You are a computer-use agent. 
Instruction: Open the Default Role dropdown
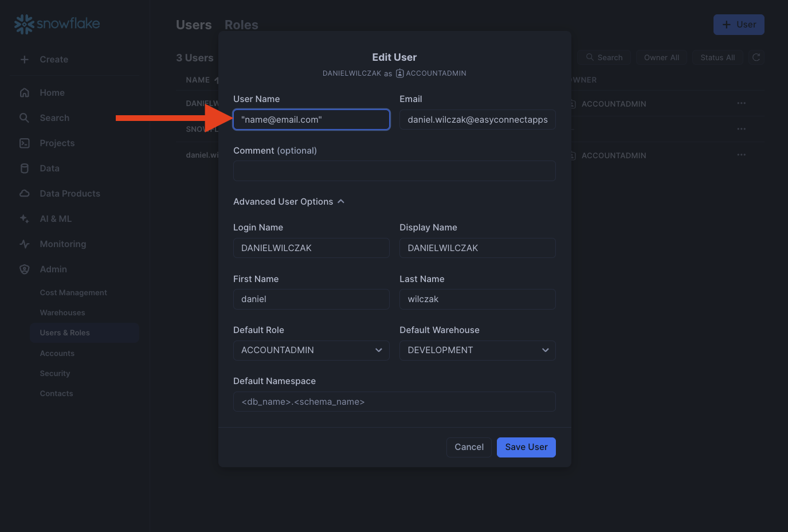[311, 350]
